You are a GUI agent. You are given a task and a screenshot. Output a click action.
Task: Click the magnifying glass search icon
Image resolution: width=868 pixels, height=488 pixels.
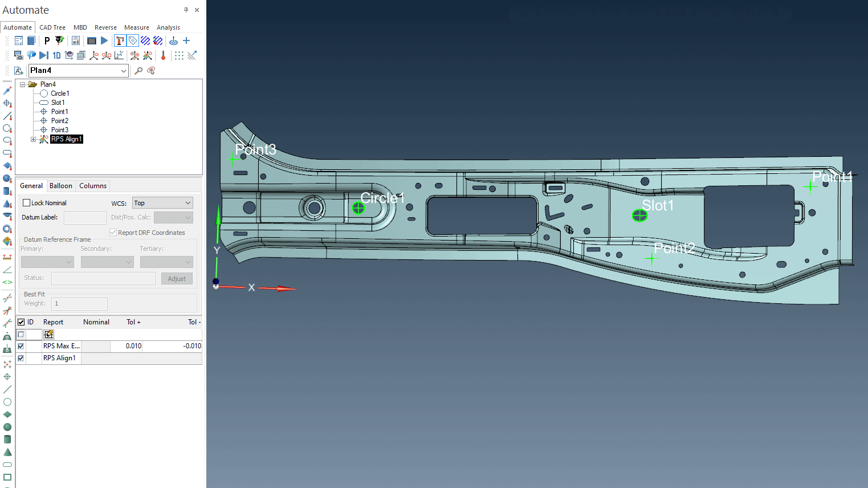(138, 71)
